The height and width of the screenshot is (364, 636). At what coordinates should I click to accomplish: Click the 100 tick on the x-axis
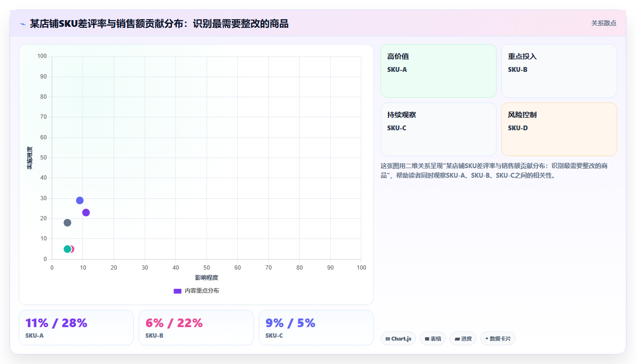tap(361, 268)
